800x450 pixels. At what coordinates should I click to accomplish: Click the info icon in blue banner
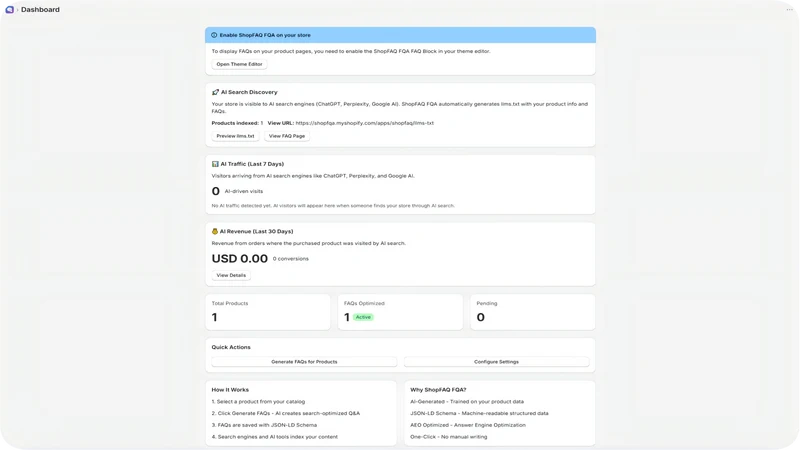click(x=214, y=35)
